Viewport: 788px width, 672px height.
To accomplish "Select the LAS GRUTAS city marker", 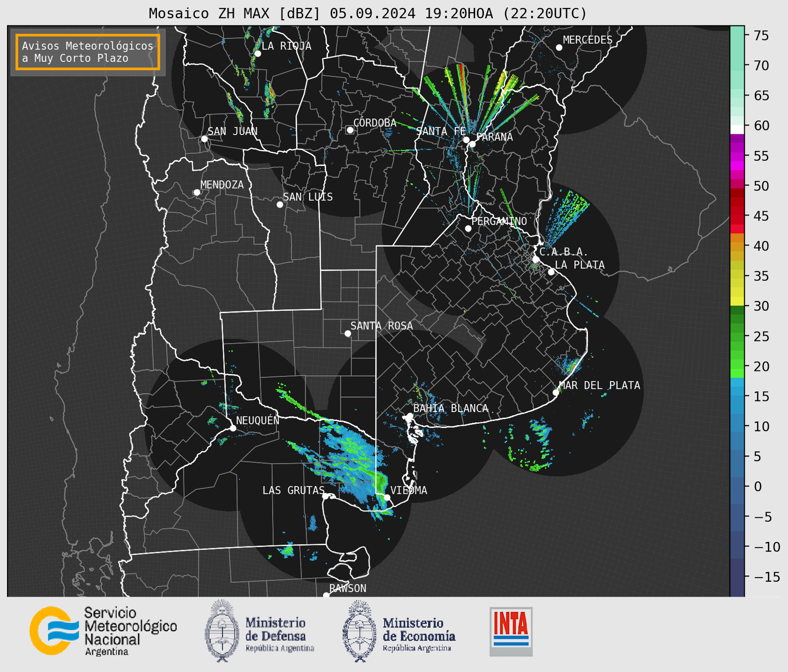I will [x=326, y=496].
